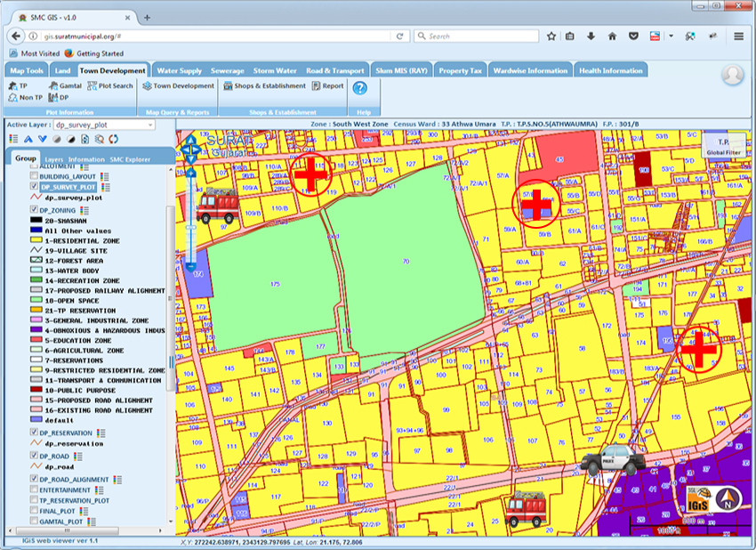This screenshot has height=550, width=756.
Task: Open the Health Information tab
Action: coord(611,70)
